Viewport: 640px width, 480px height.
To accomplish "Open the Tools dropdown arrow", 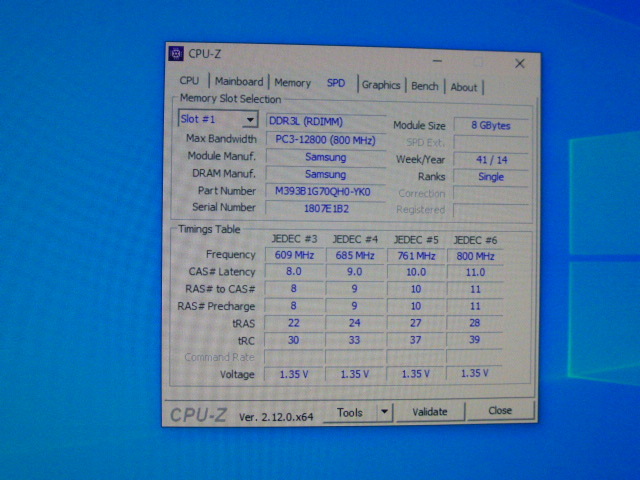I will click(x=384, y=412).
